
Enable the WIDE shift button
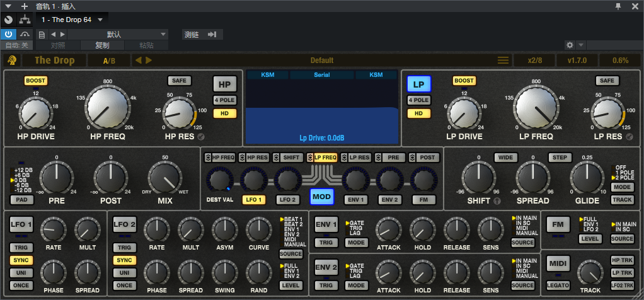[x=506, y=158]
